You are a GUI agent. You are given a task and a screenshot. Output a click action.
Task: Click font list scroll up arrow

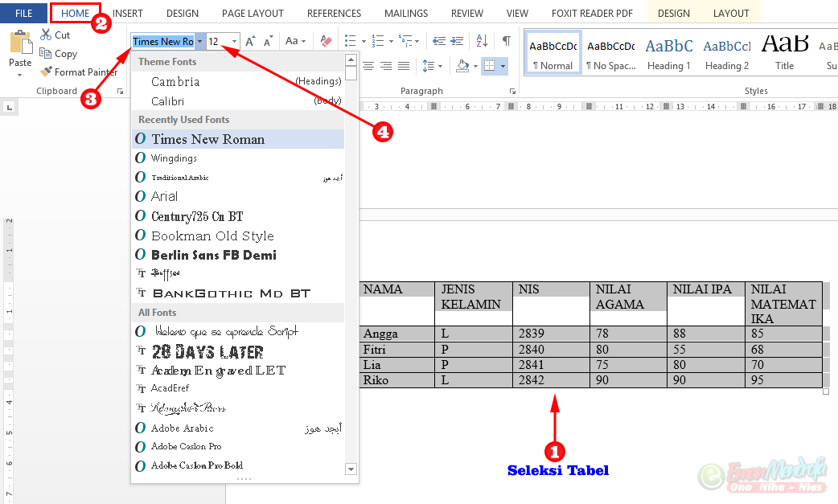[351, 59]
